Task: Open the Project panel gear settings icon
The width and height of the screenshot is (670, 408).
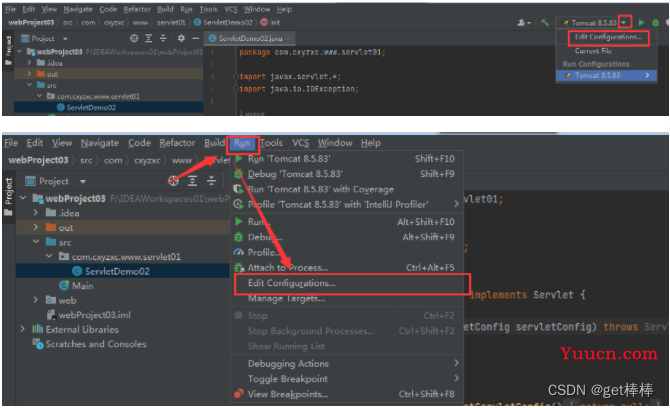Action: pyautogui.click(x=181, y=38)
